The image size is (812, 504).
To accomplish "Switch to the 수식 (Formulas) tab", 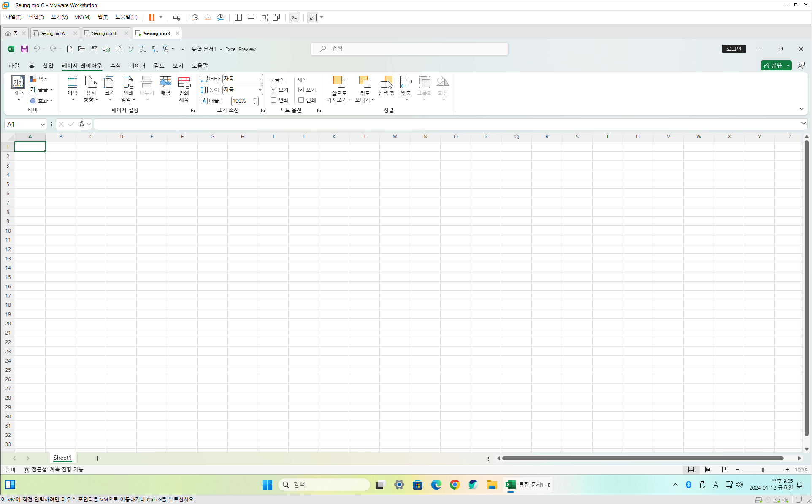I will coord(115,66).
